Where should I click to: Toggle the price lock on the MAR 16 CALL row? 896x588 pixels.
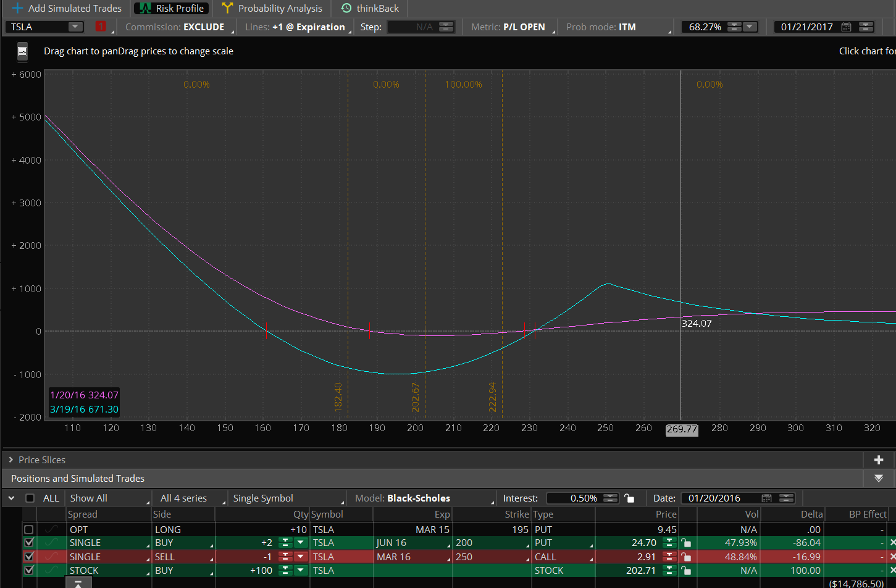point(685,556)
